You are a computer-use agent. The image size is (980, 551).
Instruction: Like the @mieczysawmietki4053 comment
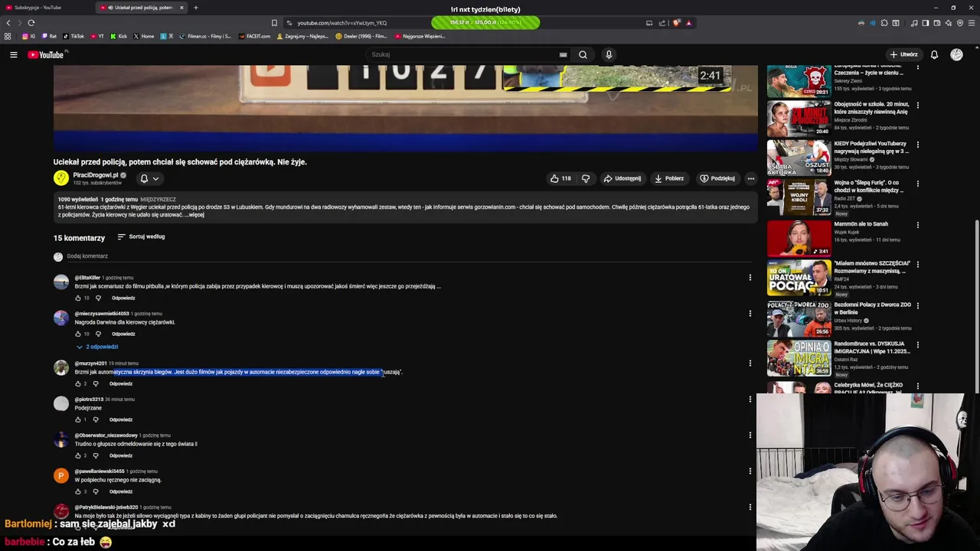tap(77, 334)
